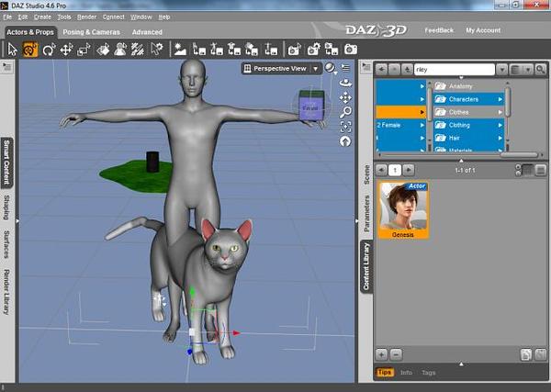Screen dimensions: 551x392
Task: Open the database filter dropdown
Action: 521,70
